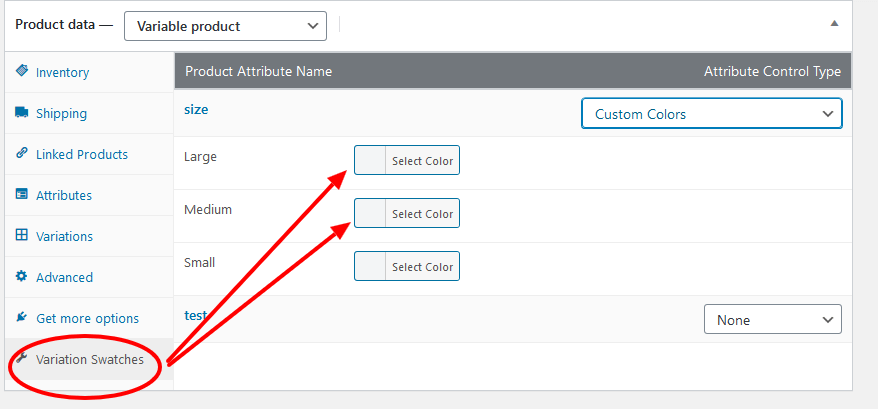Open the Linked Products tab
The width and height of the screenshot is (878, 409).
click(x=82, y=155)
